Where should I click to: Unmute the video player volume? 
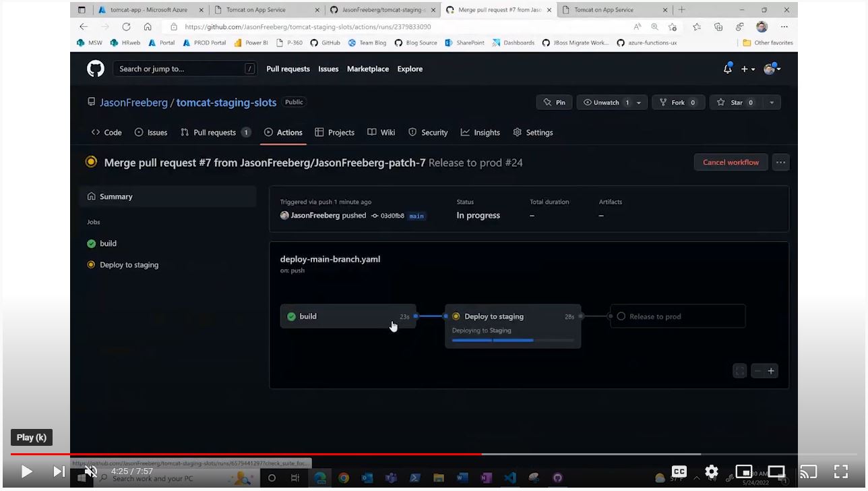tap(90, 471)
